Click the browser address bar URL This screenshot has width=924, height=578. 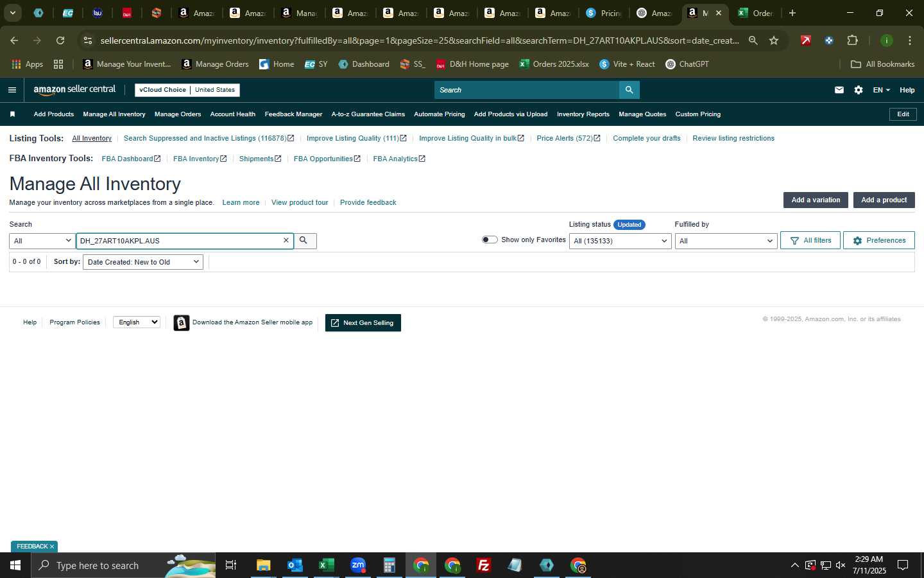click(420, 40)
